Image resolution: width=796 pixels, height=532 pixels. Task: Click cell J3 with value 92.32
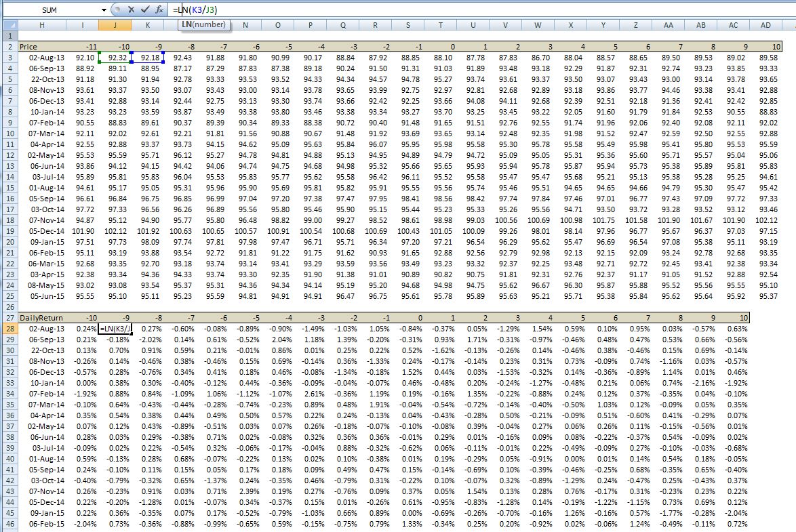tap(115, 58)
